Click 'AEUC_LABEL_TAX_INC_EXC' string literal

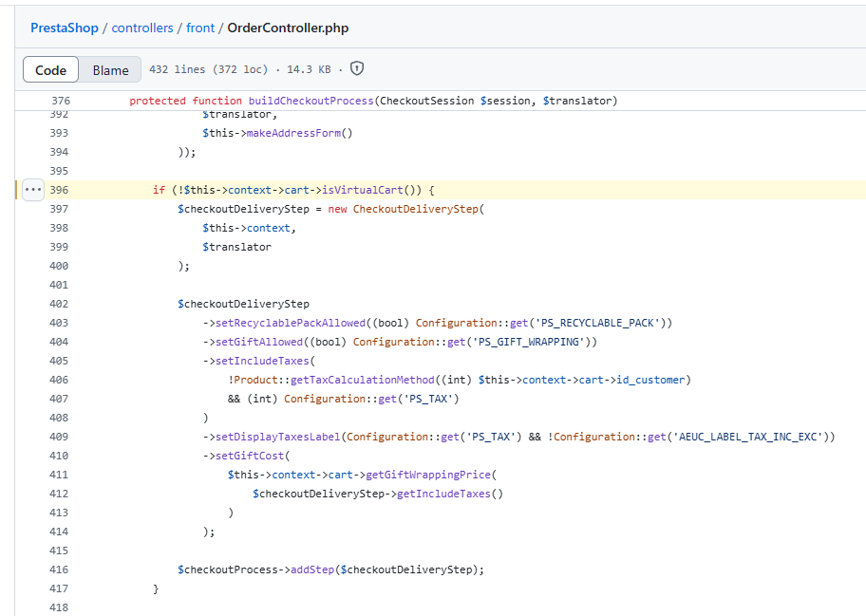747,437
